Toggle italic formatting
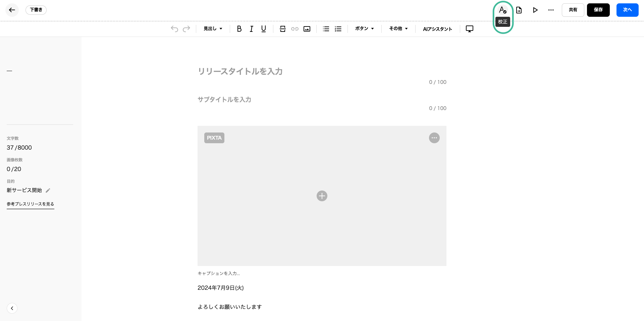Screen dimensions: 644x321 tap(252, 29)
